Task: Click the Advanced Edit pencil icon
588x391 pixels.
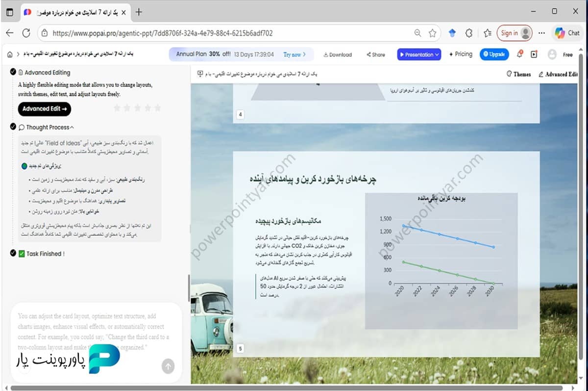Action: (x=541, y=75)
